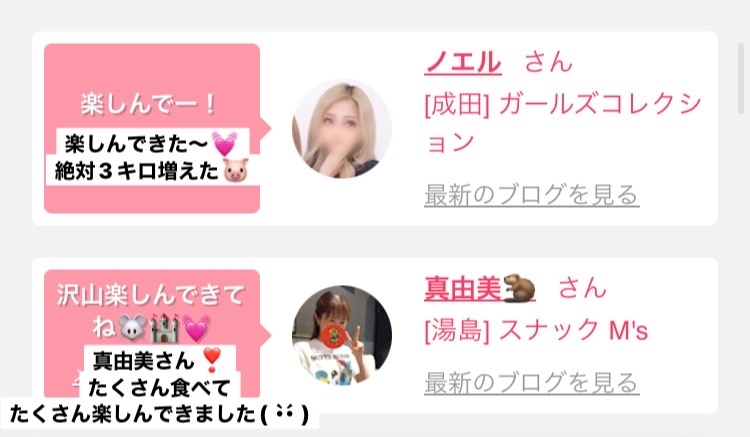The image size is (750, 437).
Task: Click the vertical scrollbar thumb at right
Action: [x=741, y=79]
